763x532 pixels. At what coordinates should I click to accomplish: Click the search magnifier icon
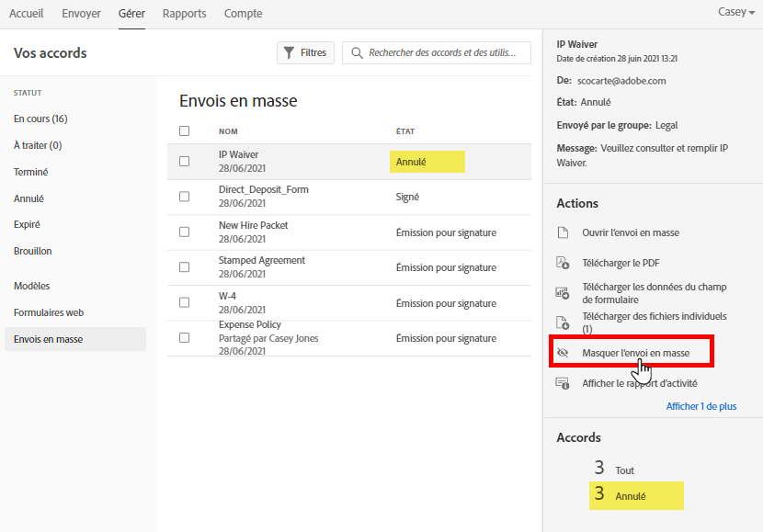click(357, 53)
